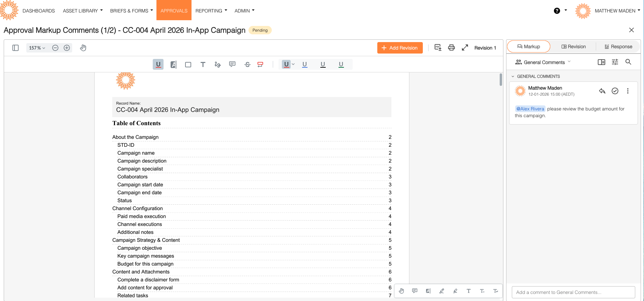
Task: Open the Reporting menu
Action: 211,11
